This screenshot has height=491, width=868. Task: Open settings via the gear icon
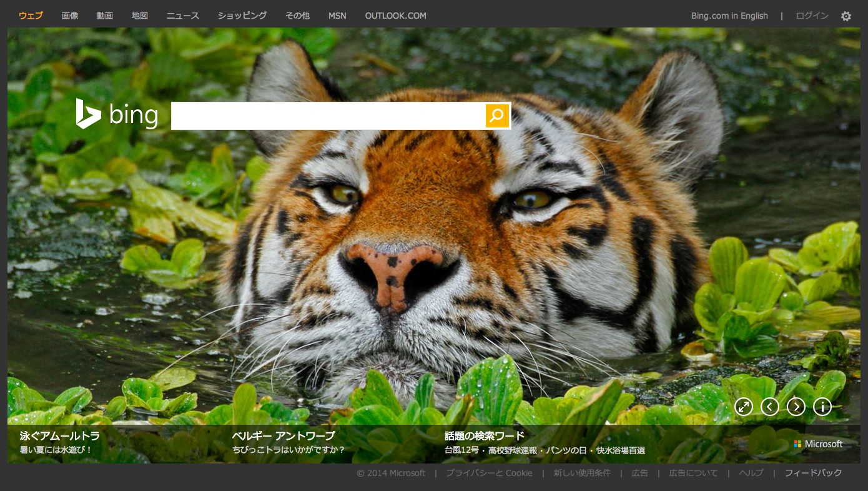846,16
